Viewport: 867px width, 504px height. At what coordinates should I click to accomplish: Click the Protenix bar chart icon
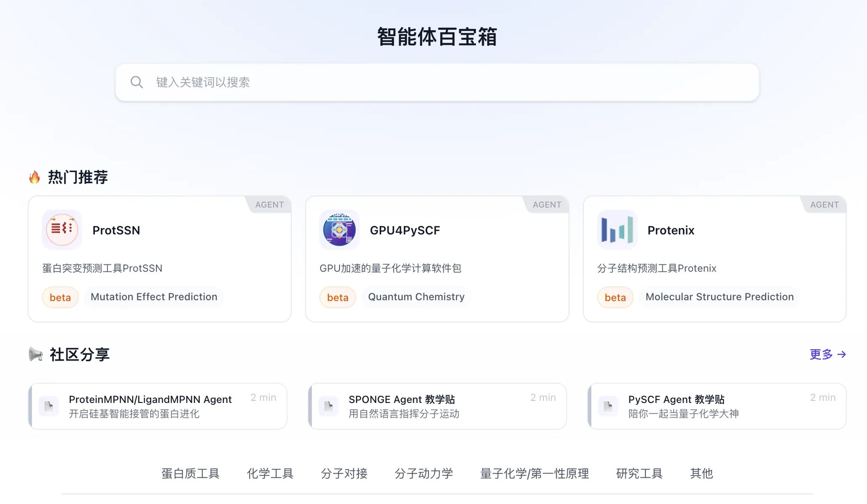tap(617, 230)
